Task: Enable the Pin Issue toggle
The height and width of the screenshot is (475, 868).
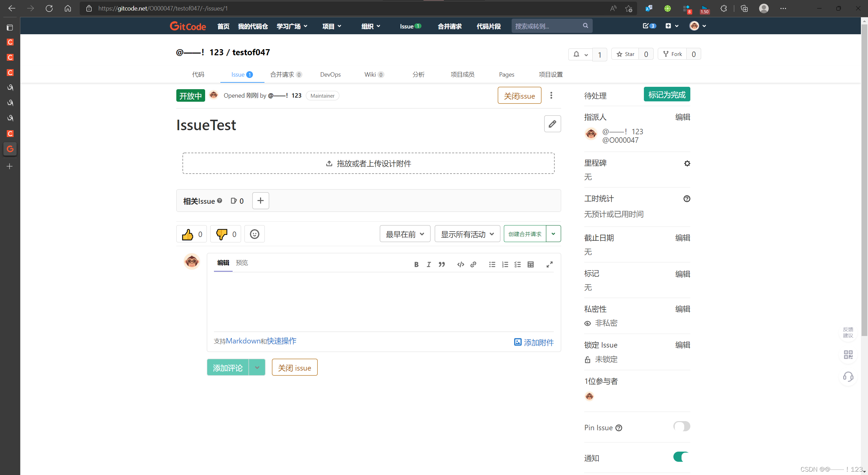Action: [x=681, y=427]
